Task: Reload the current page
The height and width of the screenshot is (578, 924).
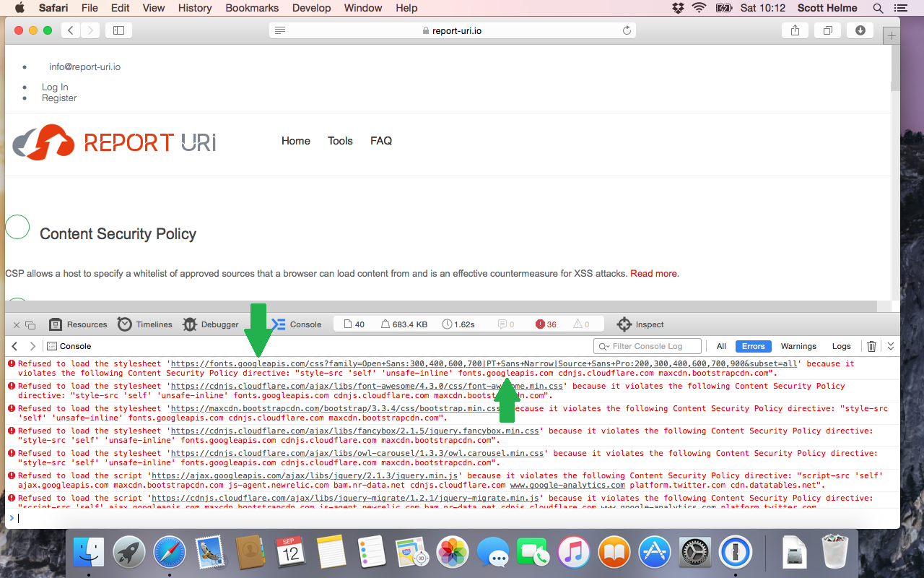Action: 627,30
